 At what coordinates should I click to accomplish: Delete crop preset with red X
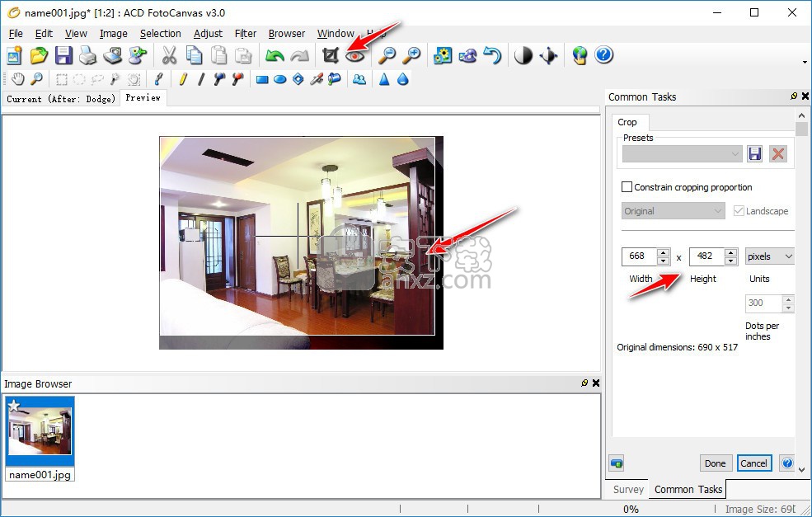[778, 154]
